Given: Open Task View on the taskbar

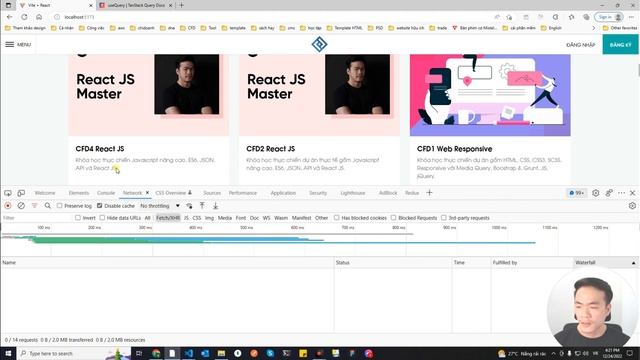Looking at the screenshot, I should point(139,353).
